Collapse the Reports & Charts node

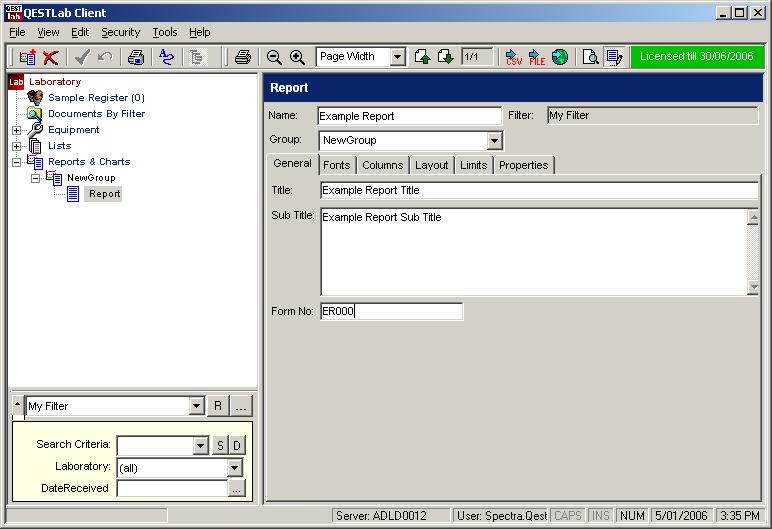click(16, 162)
